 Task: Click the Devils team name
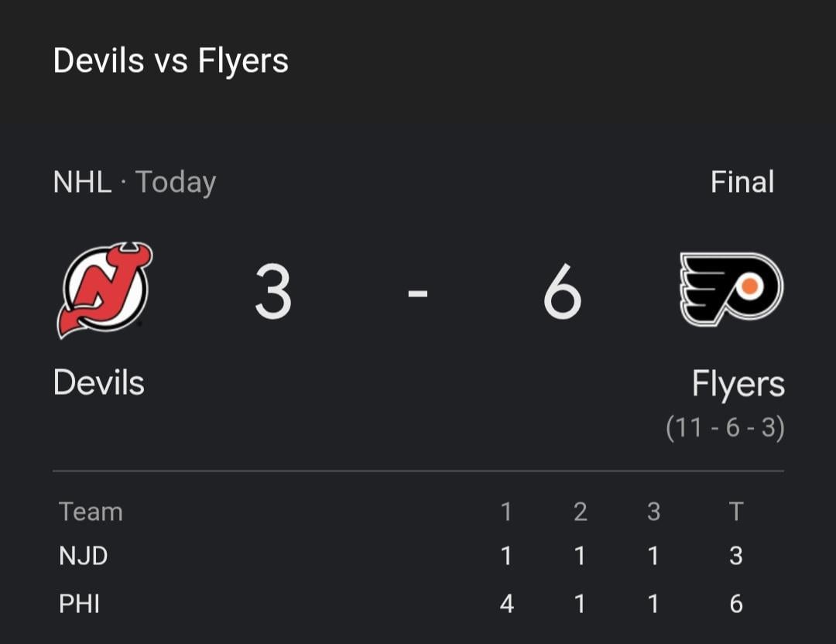point(98,382)
